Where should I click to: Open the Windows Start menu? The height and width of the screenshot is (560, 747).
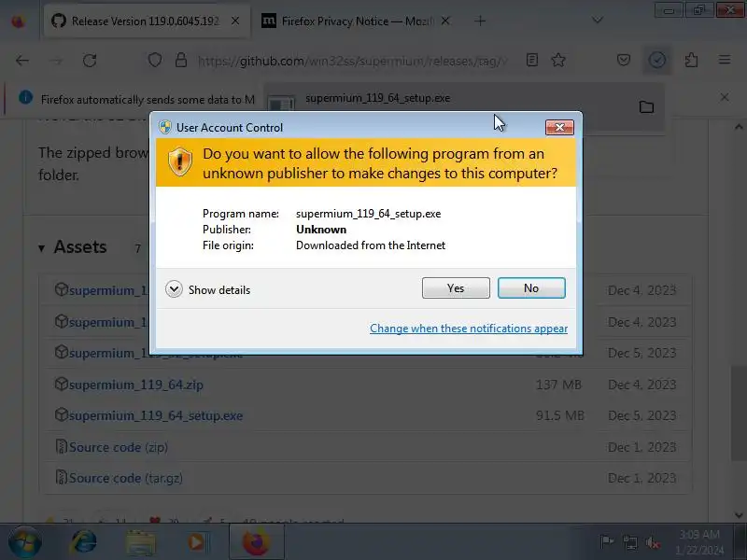coord(24,542)
